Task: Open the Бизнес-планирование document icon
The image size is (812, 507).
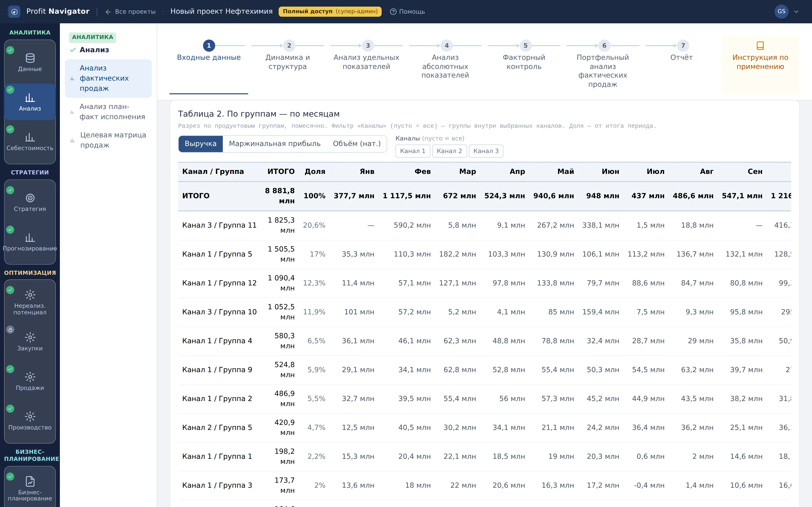Action: click(30, 481)
